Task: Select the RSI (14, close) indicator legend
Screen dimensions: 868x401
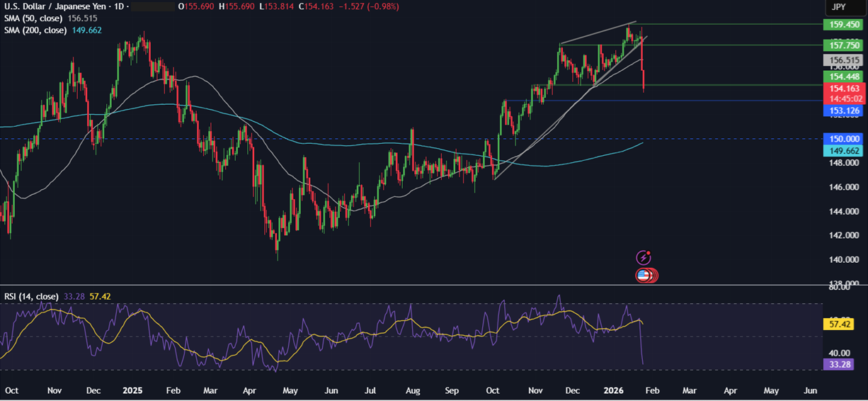Action: [x=30, y=296]
